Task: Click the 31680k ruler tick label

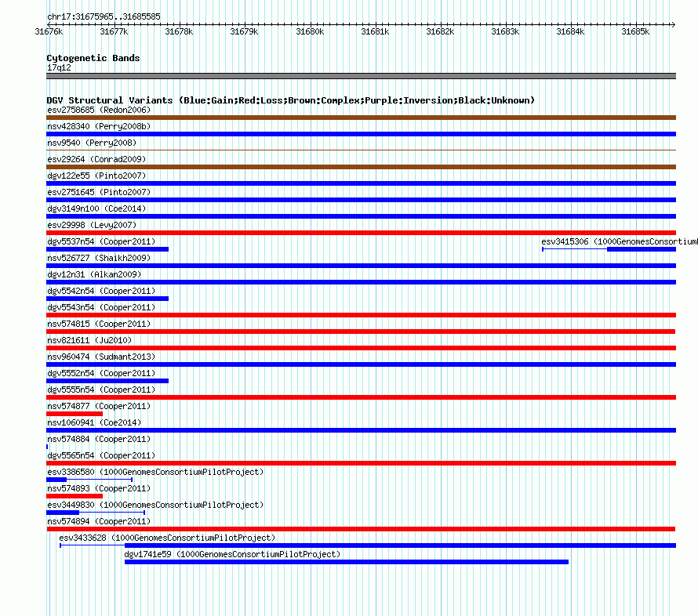Action: 310,31
